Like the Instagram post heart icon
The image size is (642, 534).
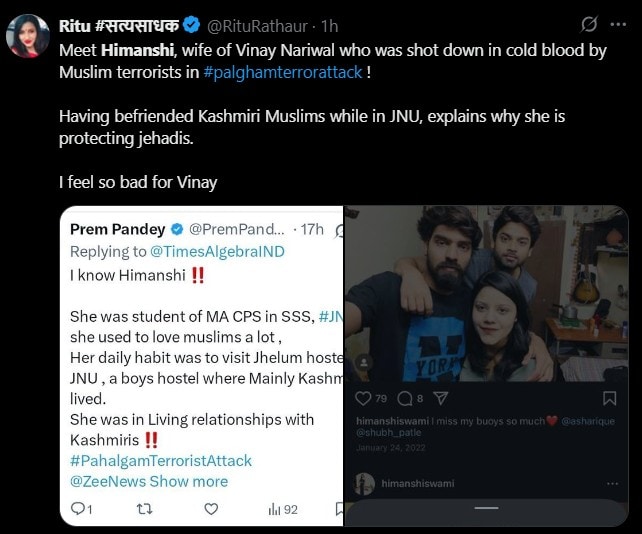pyautogui.click(x=363, y=398)
